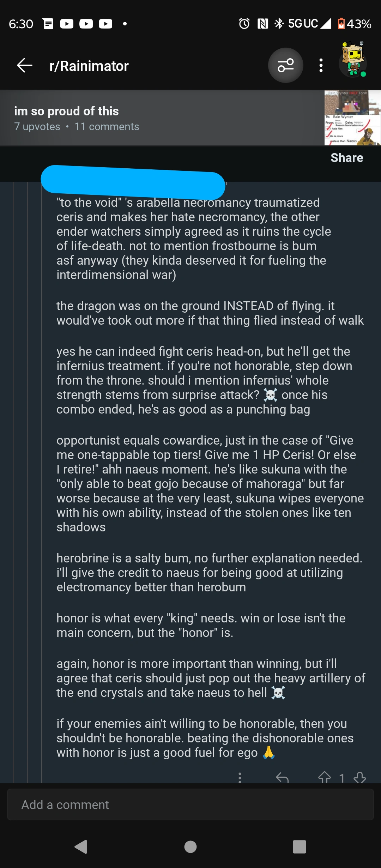381x868 pixels.
Task: Open the sort comments icon
Action: 285,66
